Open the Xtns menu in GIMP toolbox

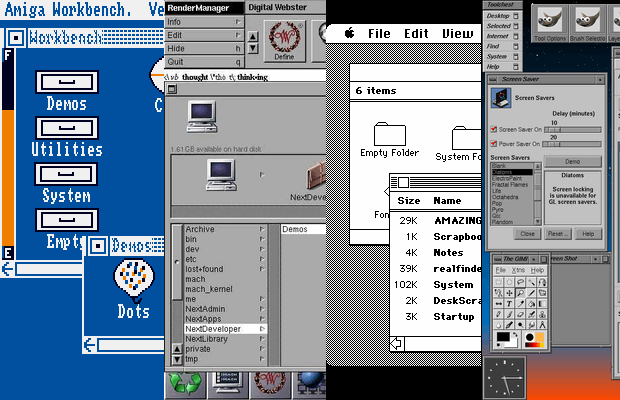(x=518, y=270)
